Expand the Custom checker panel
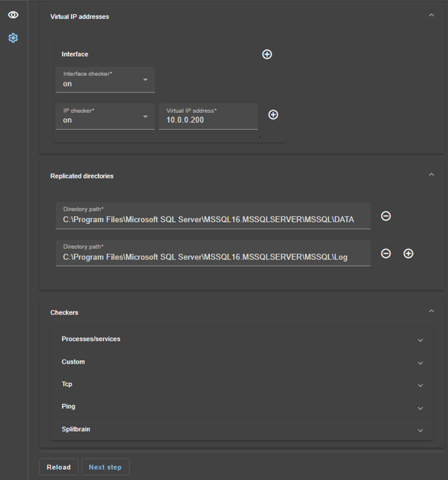Screen dimensions: 448x480 420,362
